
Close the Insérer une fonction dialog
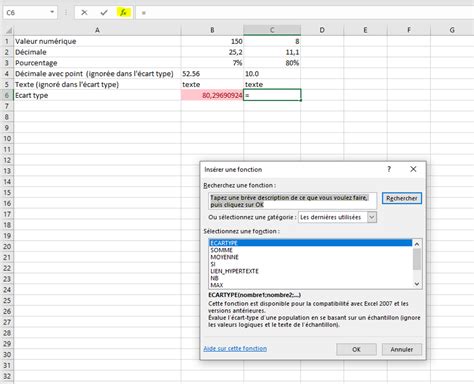coord(413,169)
